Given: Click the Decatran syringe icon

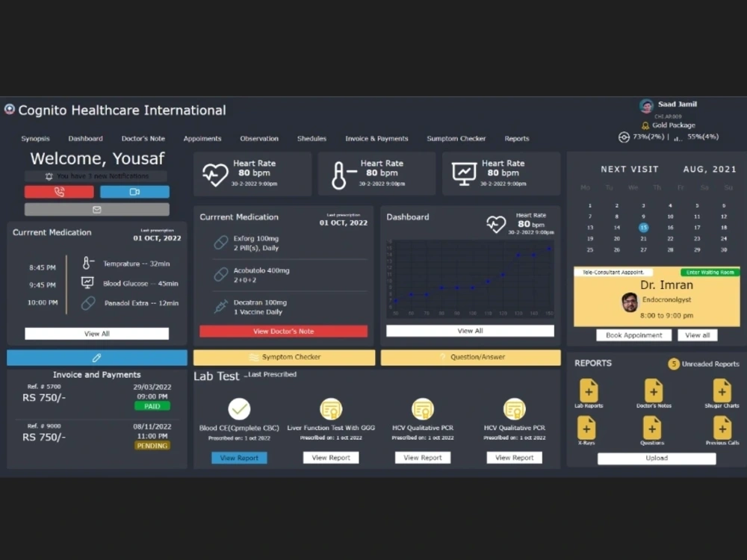Looking at the screenshot, I should point(220,306).
